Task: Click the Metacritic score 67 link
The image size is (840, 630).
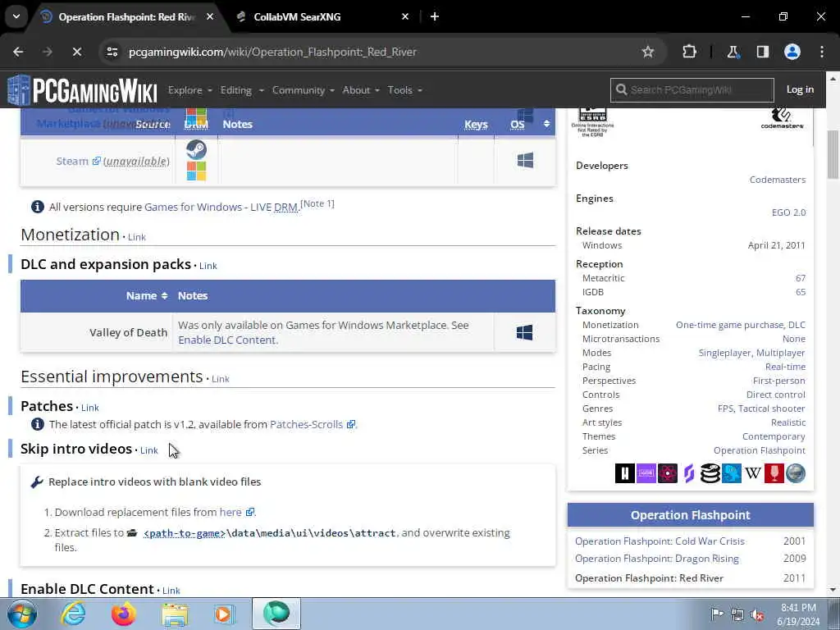Action: [801, 278]
